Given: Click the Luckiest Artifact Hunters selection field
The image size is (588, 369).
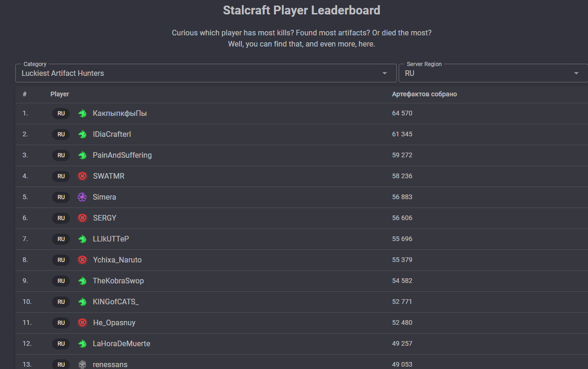Looking at the screenshot, I should 195,73.
